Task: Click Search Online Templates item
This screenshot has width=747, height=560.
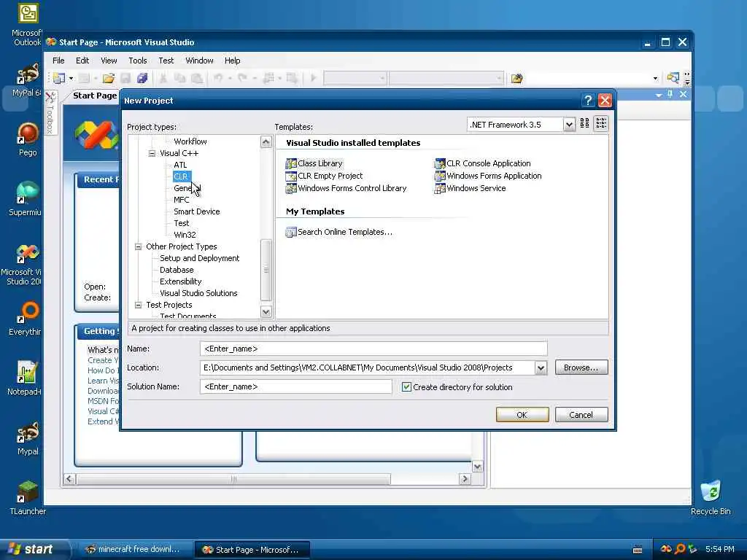Action: pyautogui.click(x=338, y=232)
